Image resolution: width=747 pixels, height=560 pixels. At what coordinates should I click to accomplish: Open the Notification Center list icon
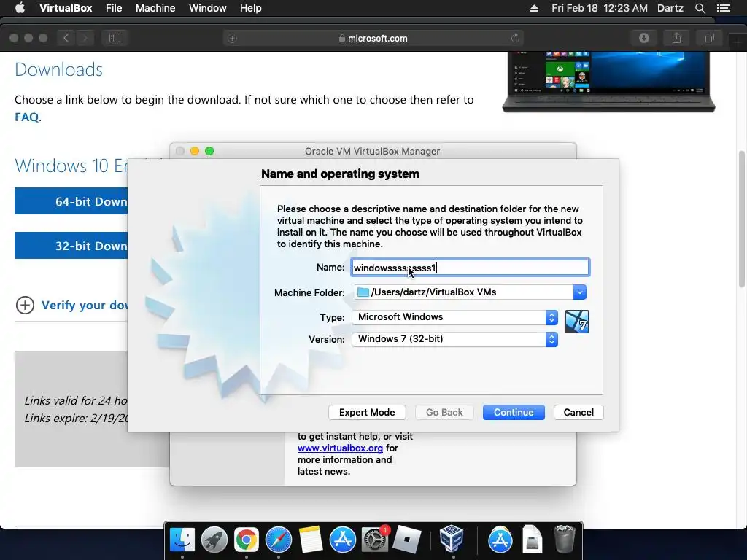point(724,8)
